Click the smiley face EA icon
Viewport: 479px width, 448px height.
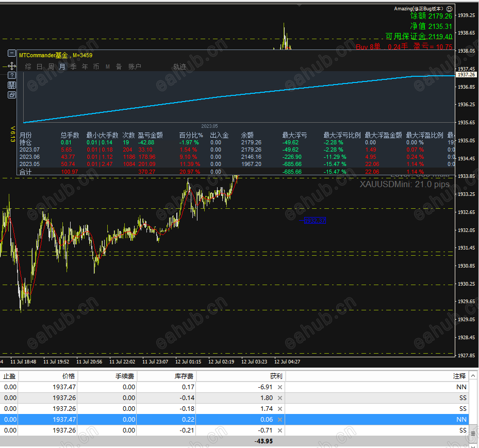coord(449,9)
